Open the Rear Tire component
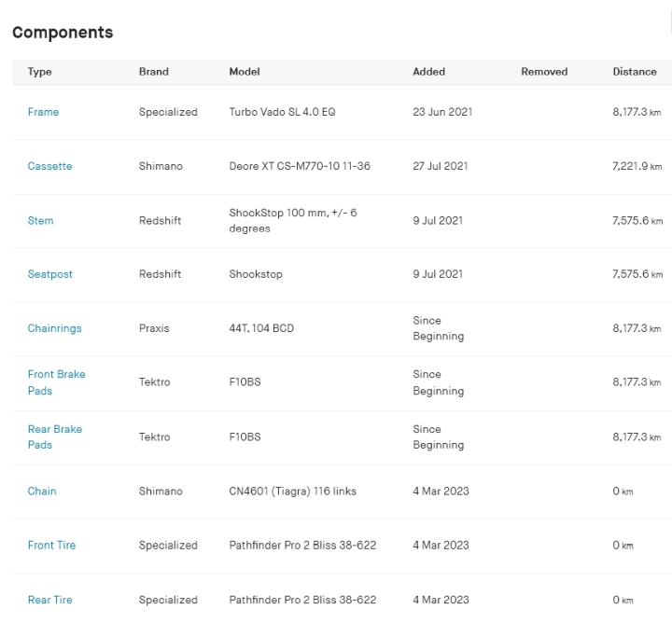The height and width of the screenshot is (623, 672). 49,600
